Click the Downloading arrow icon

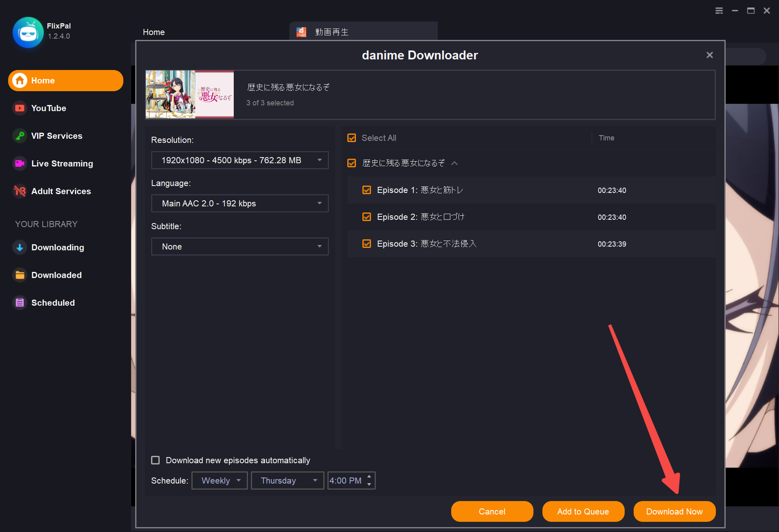[20, 247]
